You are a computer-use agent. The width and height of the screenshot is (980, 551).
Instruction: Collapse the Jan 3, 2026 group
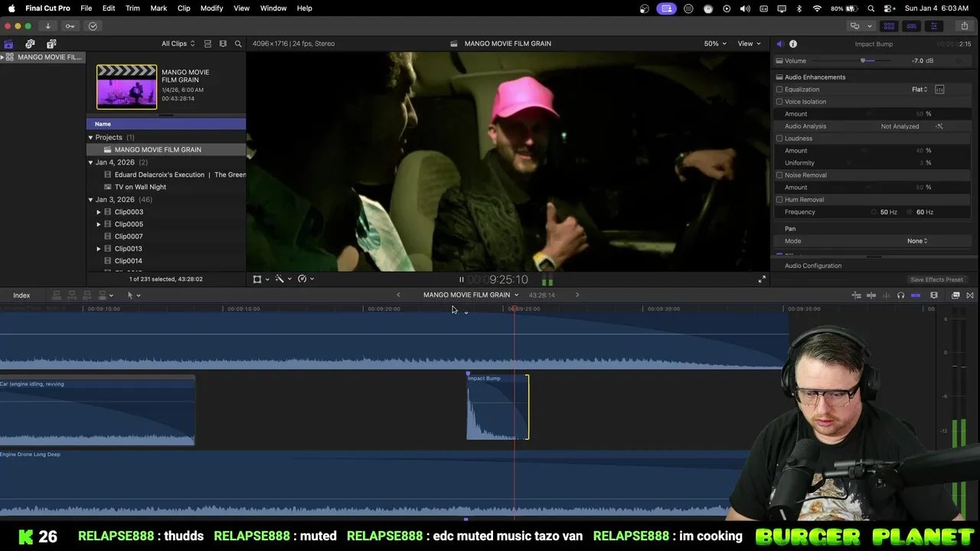(90, 200)
